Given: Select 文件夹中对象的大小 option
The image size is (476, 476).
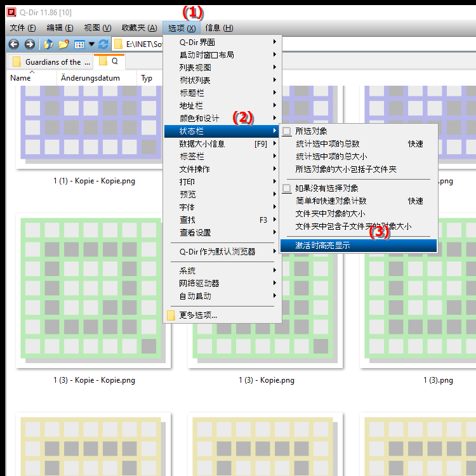Looking at the screenshot, I should click(x=359, y=214).
